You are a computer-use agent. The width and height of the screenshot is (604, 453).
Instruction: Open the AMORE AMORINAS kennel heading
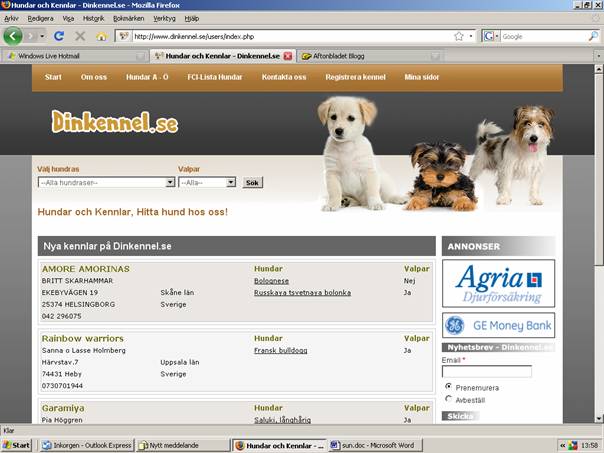pyautogui.click(x=86, y=269)
